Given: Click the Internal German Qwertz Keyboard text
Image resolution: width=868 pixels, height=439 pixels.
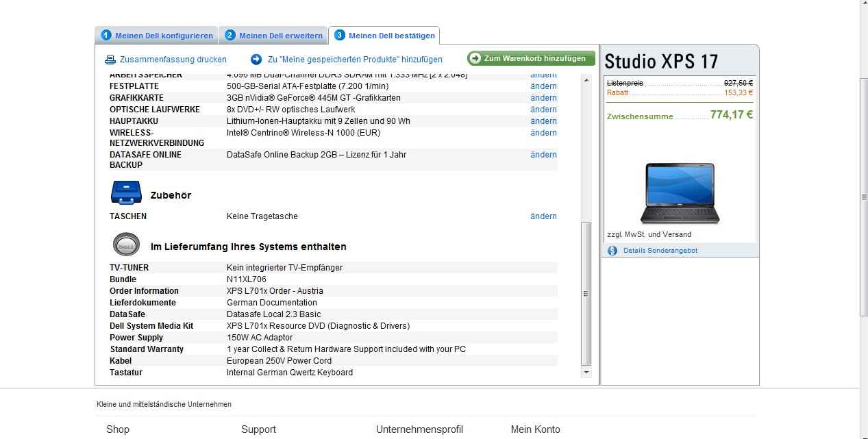Looking at the screenshot, I should 290,373.
